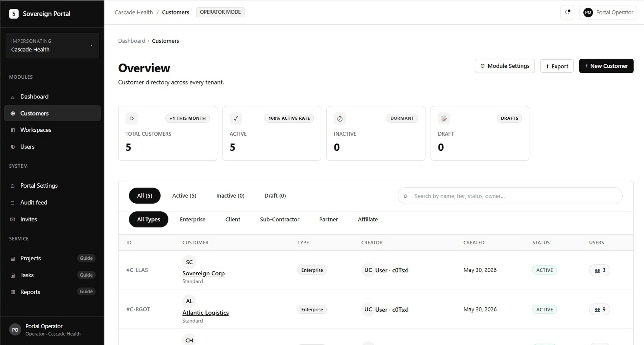Open Users in the sidebar menu
644x345 pixels.
pyautogui.click(x=52, y=147)
